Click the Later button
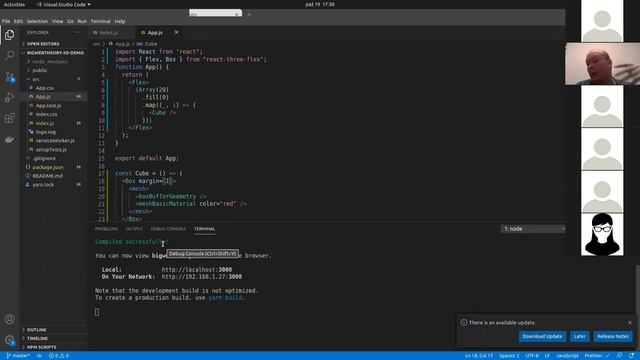This screenshot has height=360, width=640. (x=580, y=336)
